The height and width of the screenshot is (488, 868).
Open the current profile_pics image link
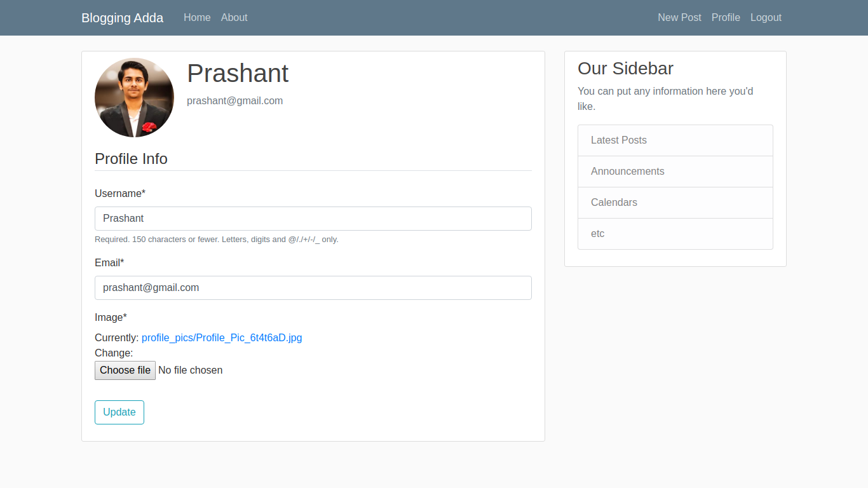click(x=222, y=338)
